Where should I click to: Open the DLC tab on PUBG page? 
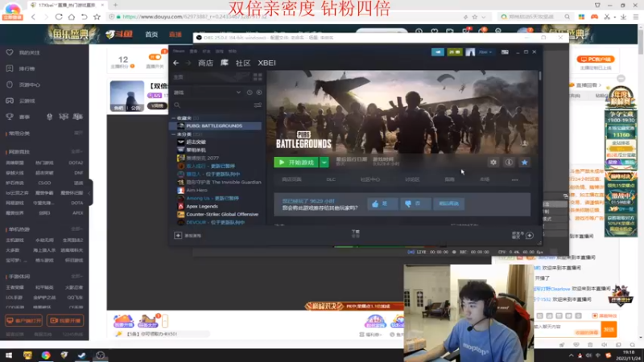331,179
